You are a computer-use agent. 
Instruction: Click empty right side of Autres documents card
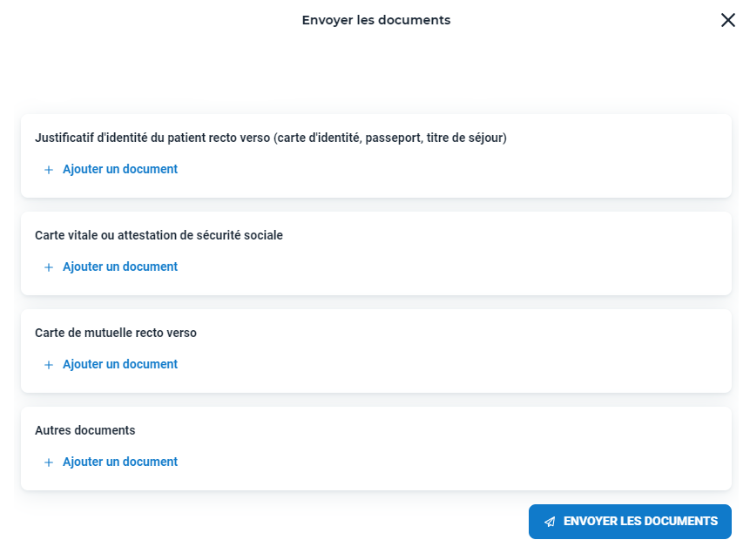[526, 449]
